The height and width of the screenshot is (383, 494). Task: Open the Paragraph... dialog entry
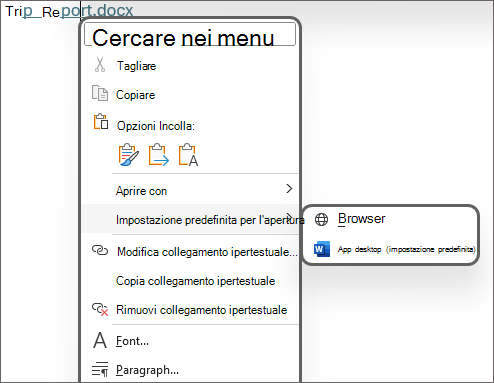tap(147, 370)
